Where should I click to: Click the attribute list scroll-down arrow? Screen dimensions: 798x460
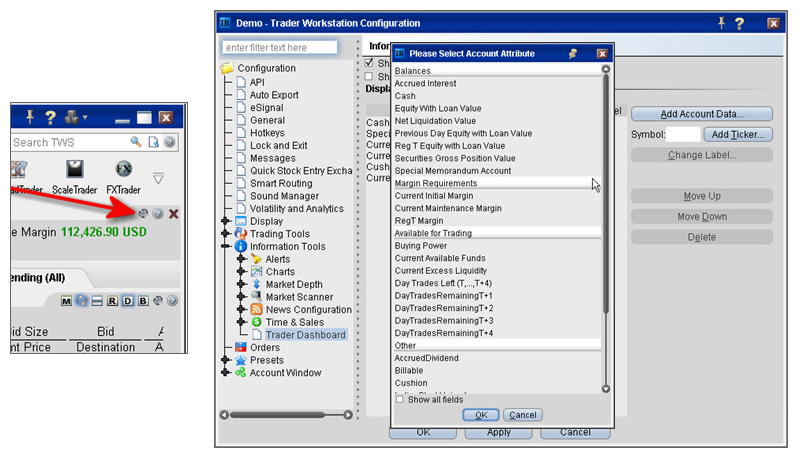(x=606, y=389)
